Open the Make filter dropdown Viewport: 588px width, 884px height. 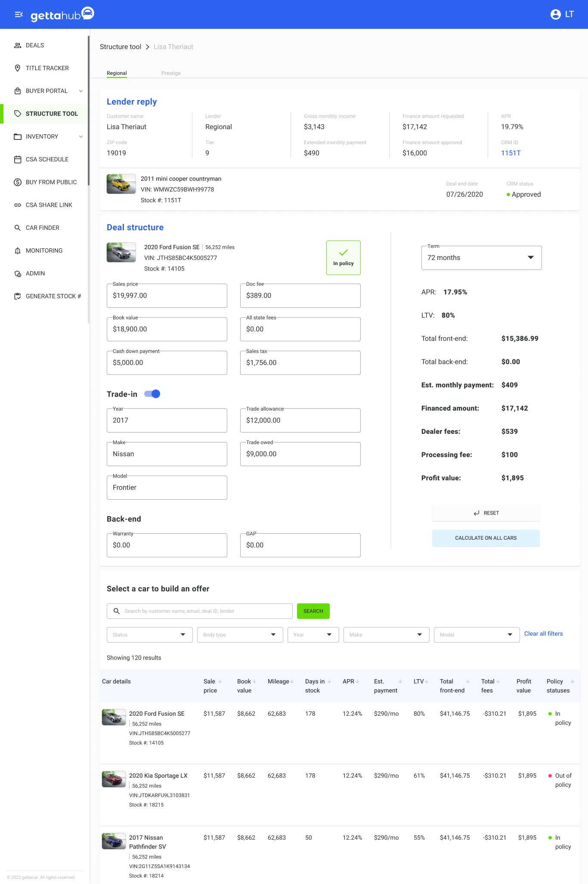coord(387,635)
